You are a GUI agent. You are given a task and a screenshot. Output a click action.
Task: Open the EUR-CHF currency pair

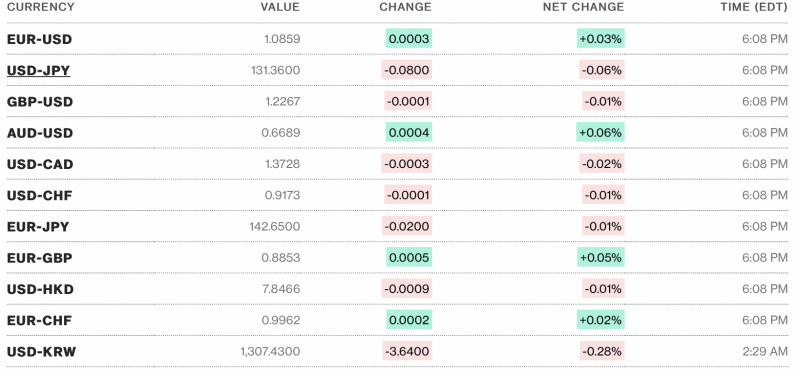point(39,320)
